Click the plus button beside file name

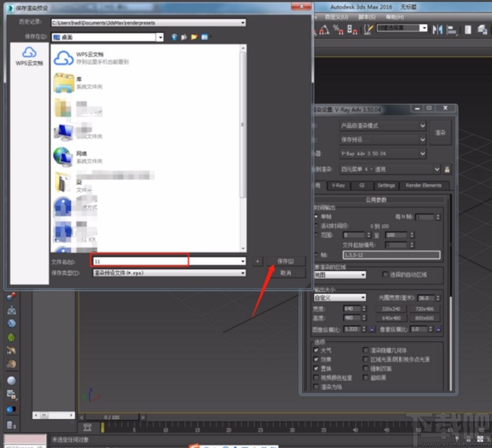(x=258, y=261)
